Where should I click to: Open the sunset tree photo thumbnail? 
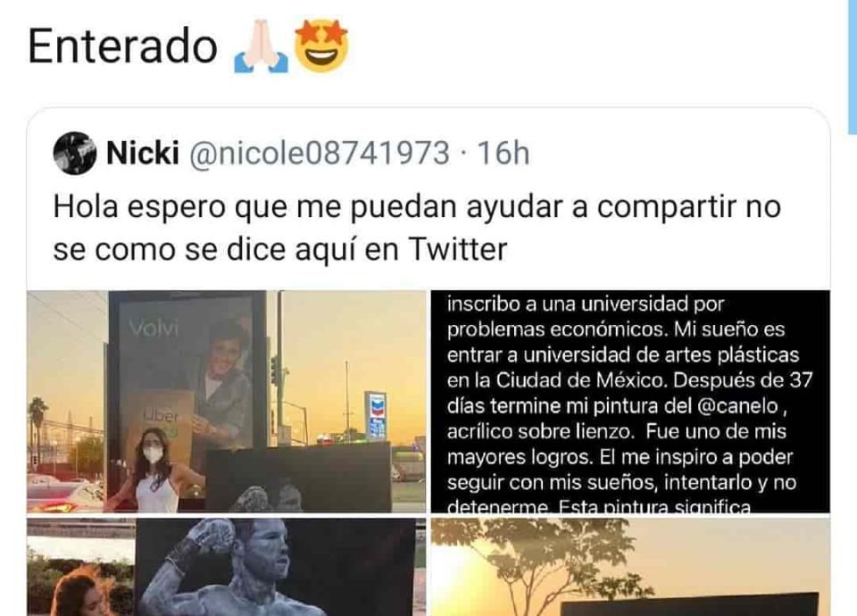pyautogui.click(x=630, y=567)
